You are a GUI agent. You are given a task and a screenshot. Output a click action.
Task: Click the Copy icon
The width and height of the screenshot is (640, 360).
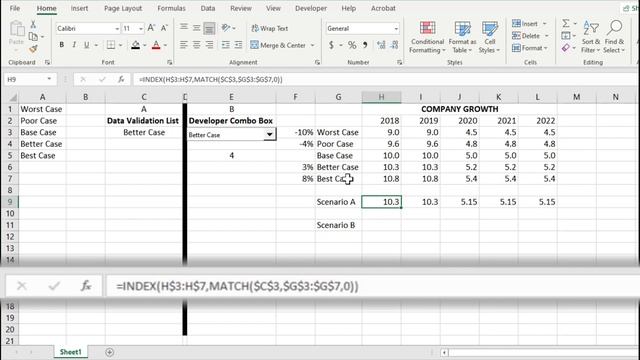click(x=33, y=37)
